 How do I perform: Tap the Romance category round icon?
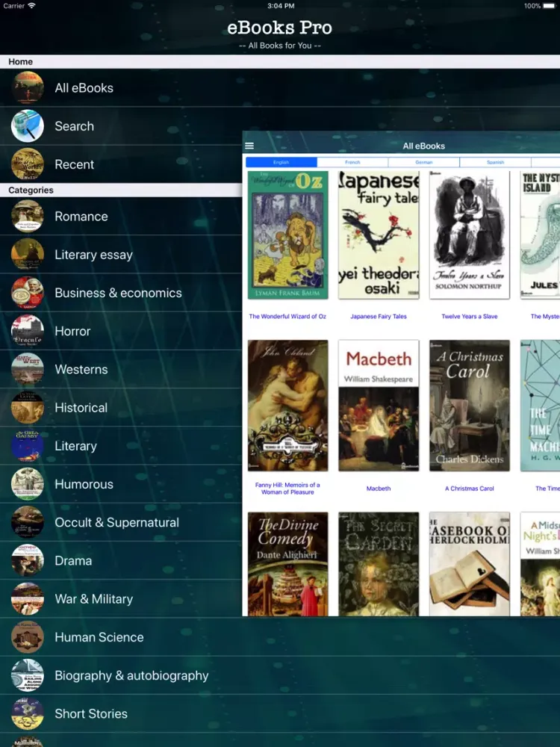click(x=28, y=217)
